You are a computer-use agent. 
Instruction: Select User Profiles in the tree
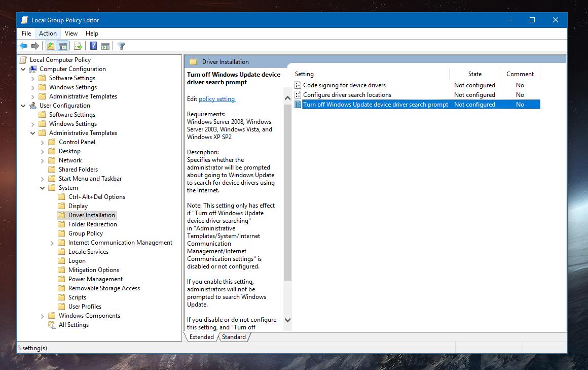(x=85, y=307)
